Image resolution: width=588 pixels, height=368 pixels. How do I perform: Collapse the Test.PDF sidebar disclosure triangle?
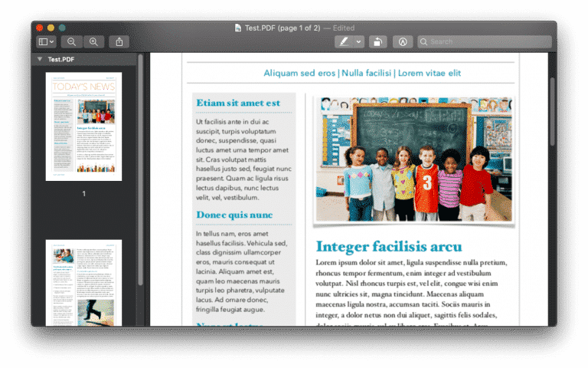39,59
